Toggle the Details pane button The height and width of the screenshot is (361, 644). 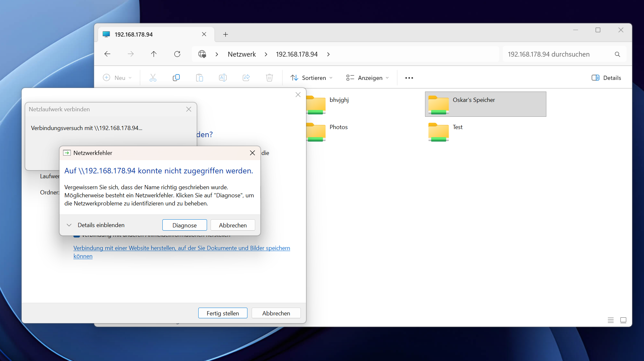click(x=606, y=78)
